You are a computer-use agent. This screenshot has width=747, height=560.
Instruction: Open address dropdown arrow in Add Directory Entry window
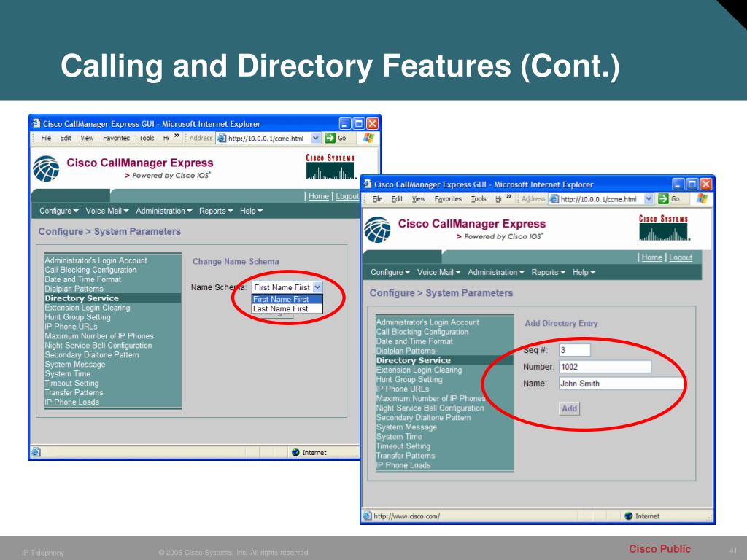click(649, 198)
